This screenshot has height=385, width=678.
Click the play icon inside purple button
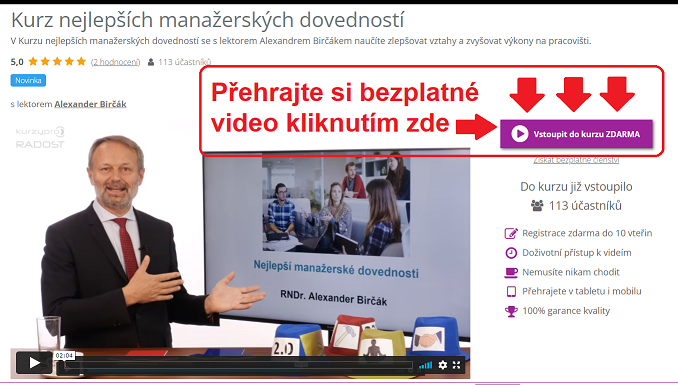click(520, 134)
